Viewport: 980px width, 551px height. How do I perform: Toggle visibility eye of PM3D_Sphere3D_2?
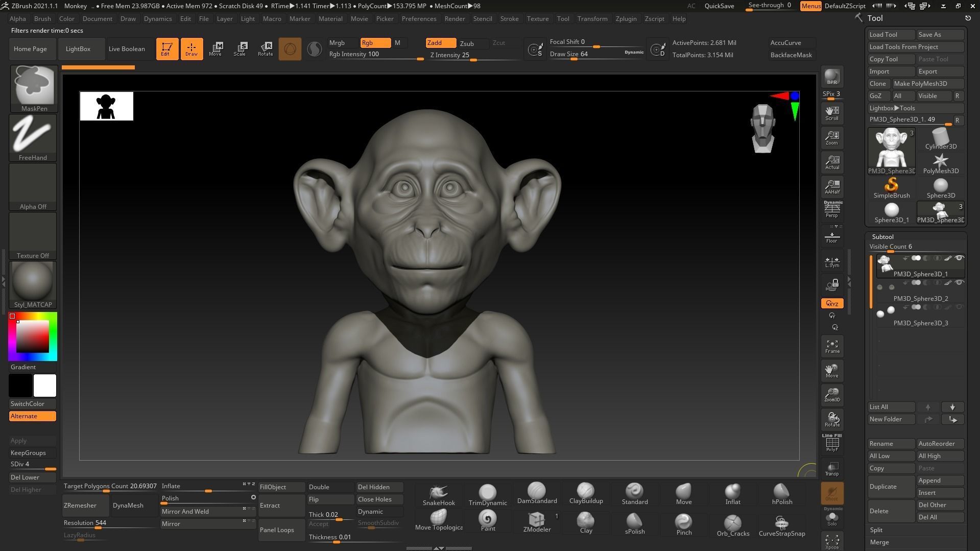click(959, 282)
